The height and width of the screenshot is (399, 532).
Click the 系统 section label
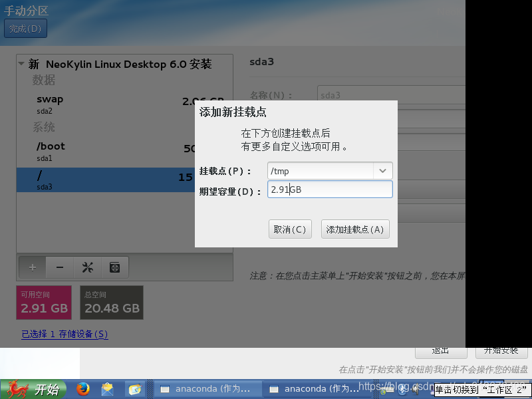point(43,127)
